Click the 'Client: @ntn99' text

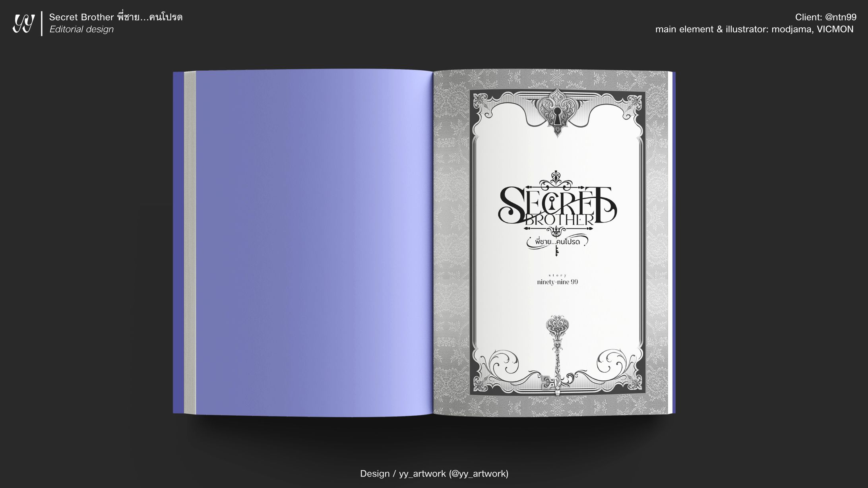point(825,17)
